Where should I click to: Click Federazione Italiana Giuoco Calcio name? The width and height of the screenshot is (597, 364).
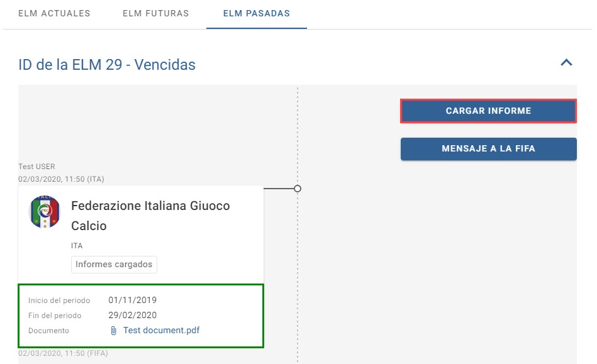(150, 216)
